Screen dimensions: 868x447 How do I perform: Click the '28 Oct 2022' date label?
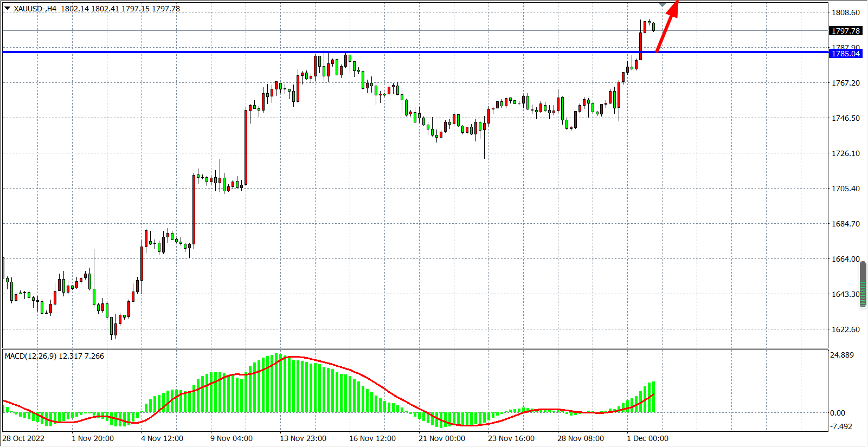[x=23, y=438]
